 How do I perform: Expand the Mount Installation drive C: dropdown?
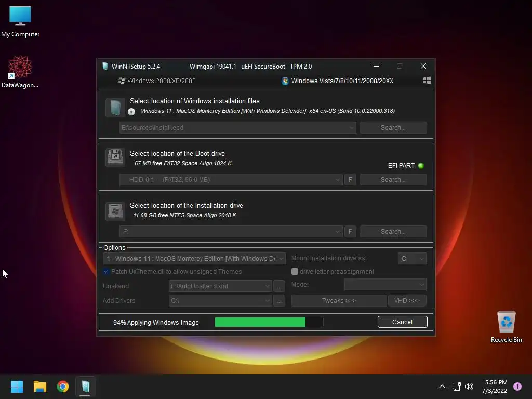421,259
